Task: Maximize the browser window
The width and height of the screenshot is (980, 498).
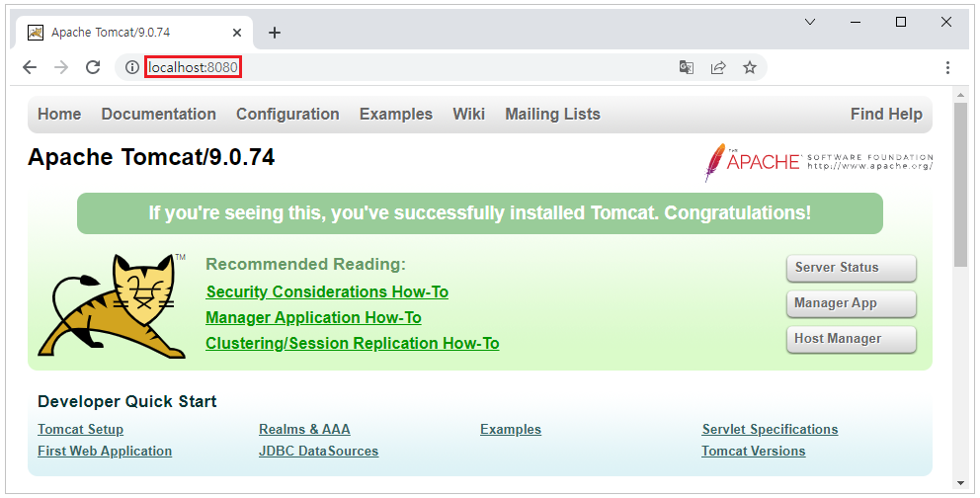Action: (x=901, y=22)
